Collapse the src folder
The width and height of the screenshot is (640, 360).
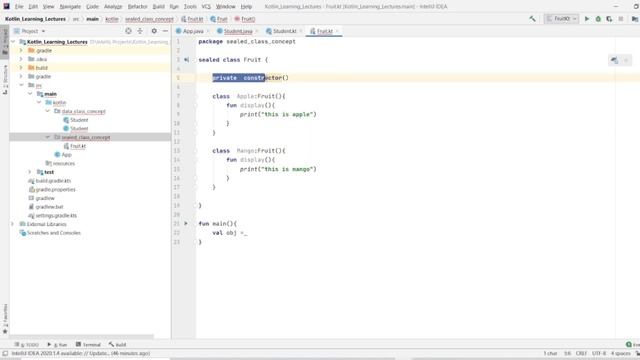click(x=21, y=85)
